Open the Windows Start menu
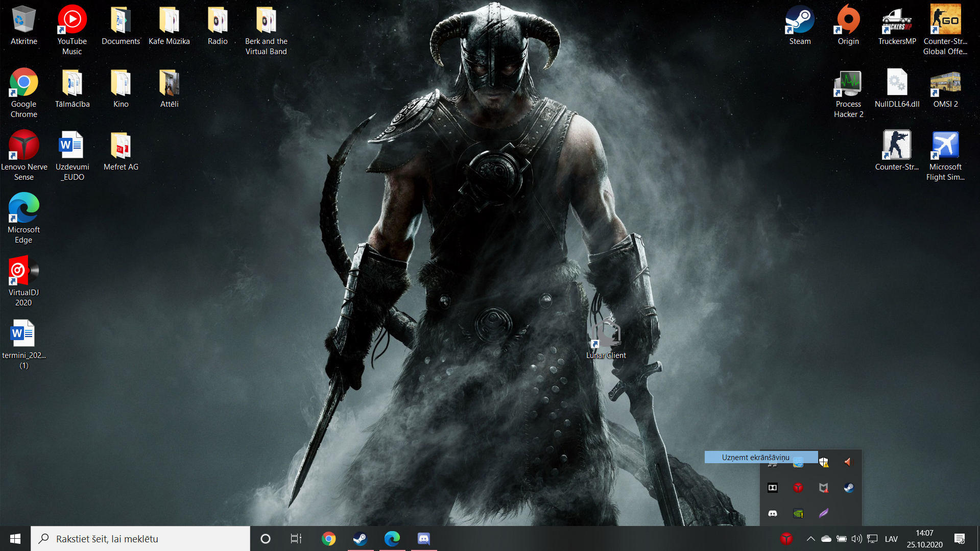 15,539
